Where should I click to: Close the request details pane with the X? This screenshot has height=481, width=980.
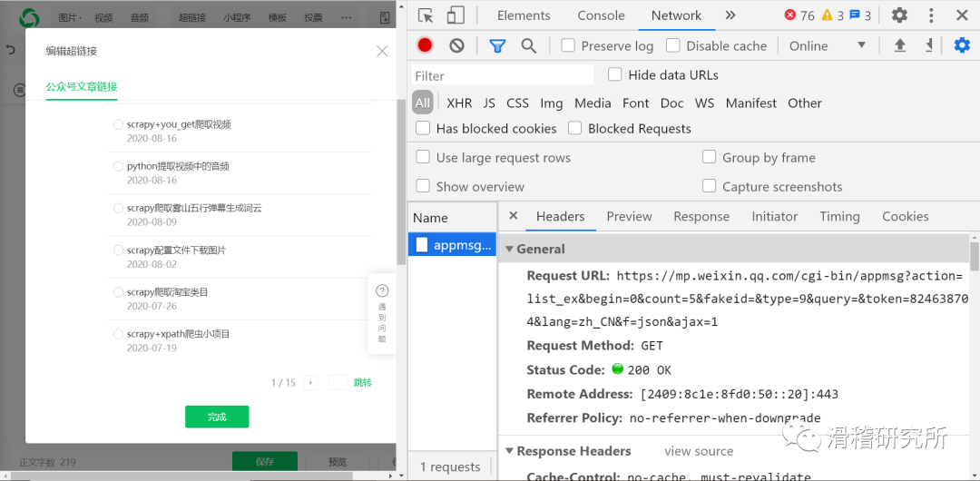[x=513, y=216]
